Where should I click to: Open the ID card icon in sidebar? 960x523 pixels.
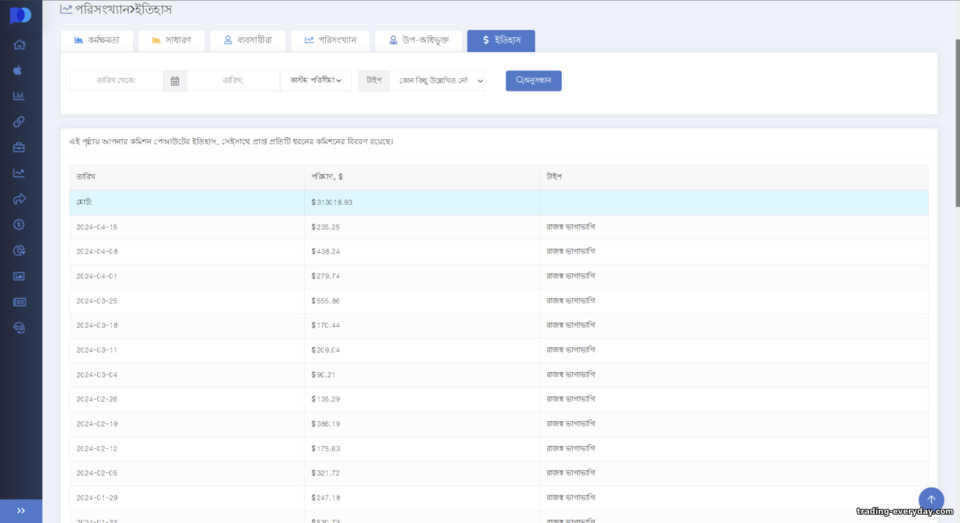[x=19, y=302]
